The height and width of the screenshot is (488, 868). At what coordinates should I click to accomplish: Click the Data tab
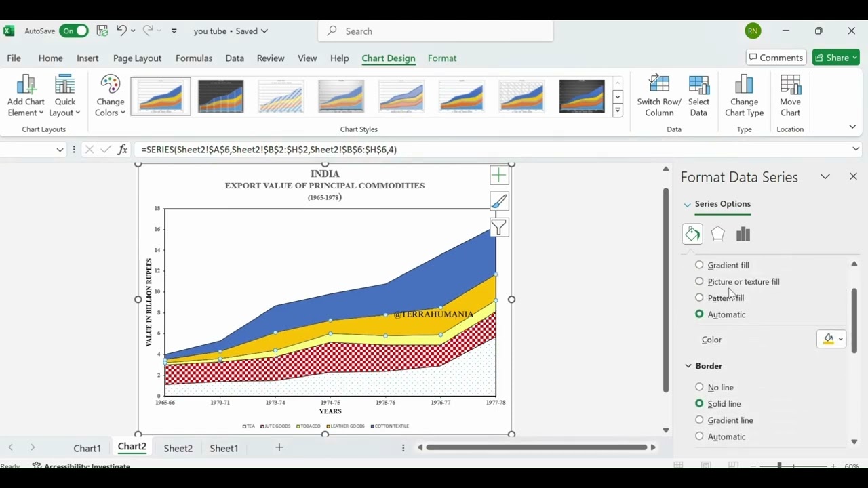235,58
